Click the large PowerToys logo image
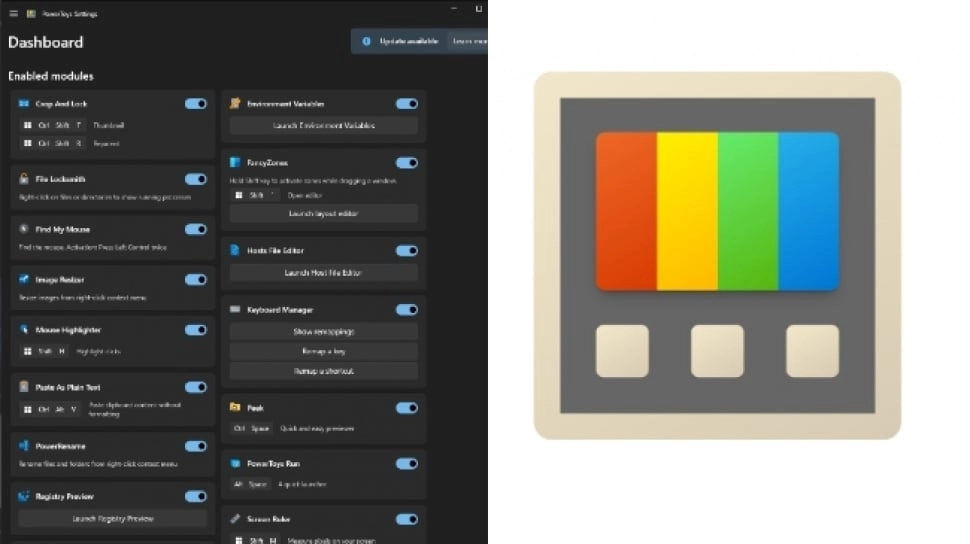This screenshot has height=544, width=970. tap(717, 255)
